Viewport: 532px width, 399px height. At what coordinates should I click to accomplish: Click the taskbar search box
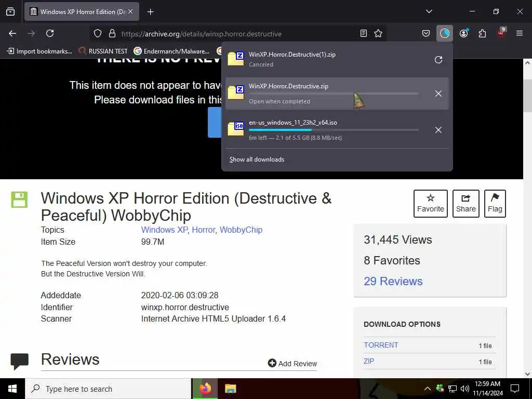108,389
